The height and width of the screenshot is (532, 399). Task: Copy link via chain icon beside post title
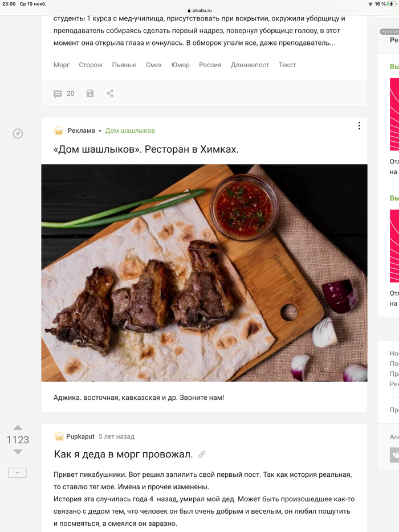(x=202, y=455)
